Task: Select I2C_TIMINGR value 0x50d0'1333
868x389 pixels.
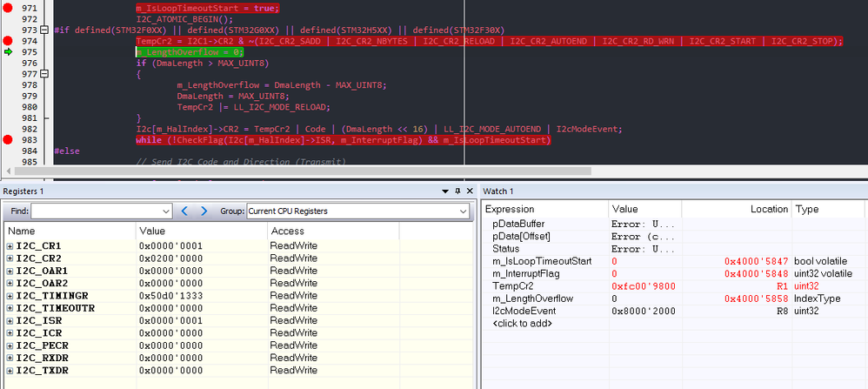Action: pos(170,295)
